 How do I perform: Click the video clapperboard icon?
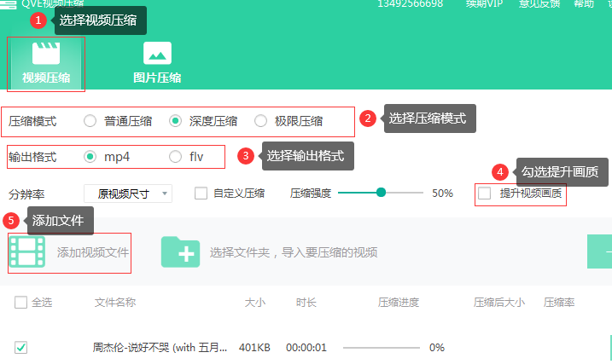(x=46, y=54)
